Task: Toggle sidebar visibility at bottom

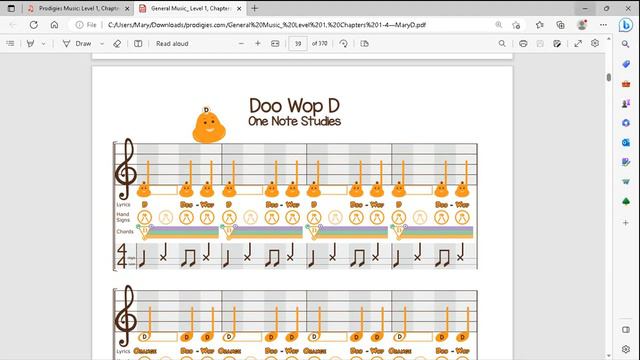Action: (x=626, y=329)
